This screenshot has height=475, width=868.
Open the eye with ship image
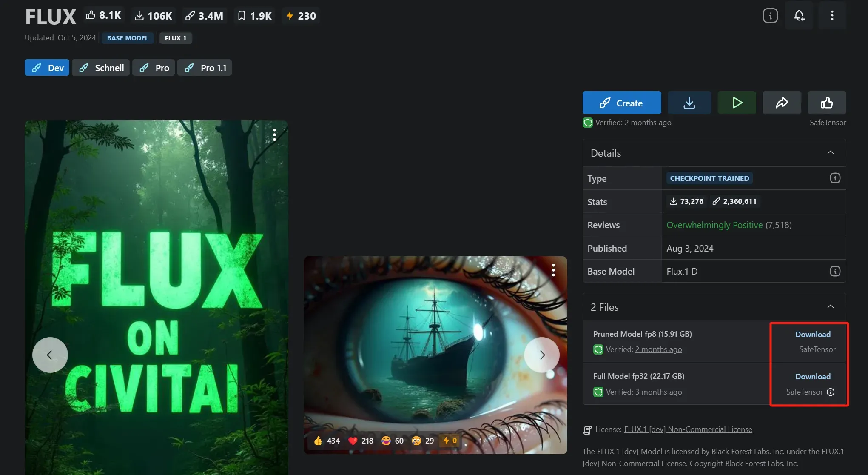pos(435,355)
